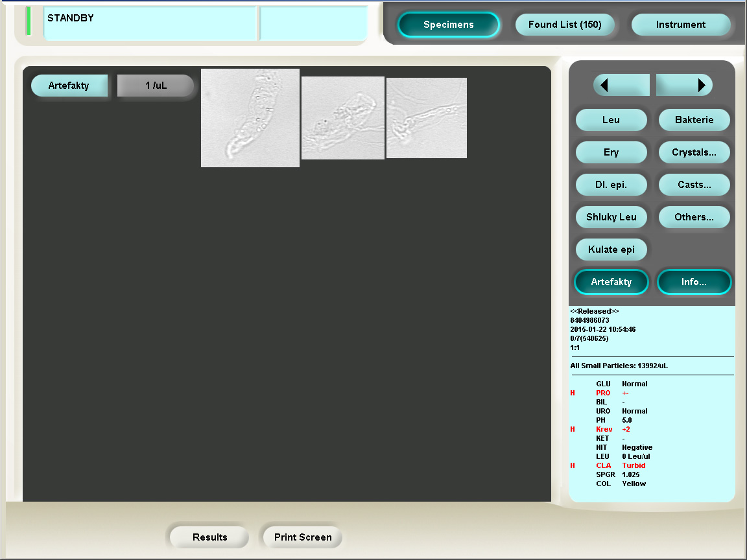This screenshot has width=747, height=560.
Task: Expand the Others... category
Action: [694, 217]
